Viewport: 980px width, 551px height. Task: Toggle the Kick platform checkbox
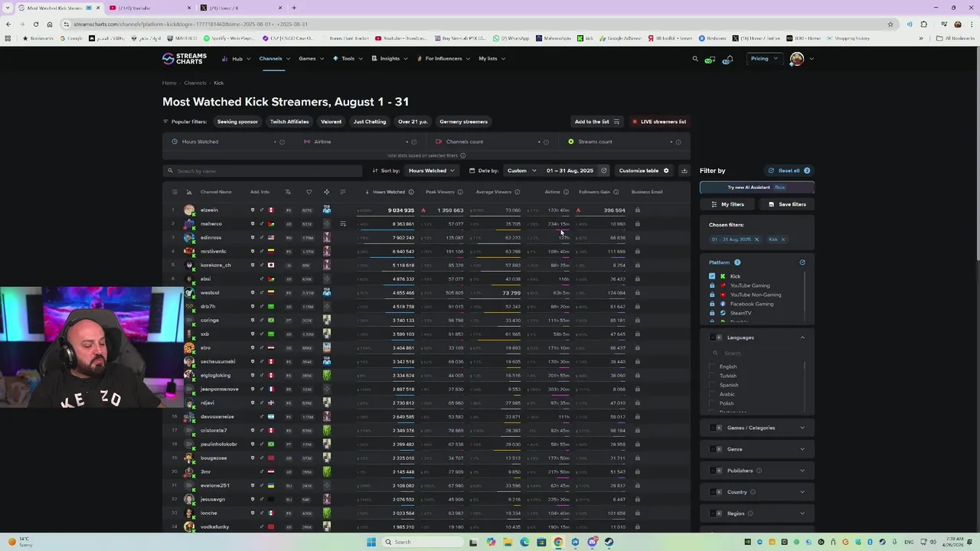pos(712,276)
